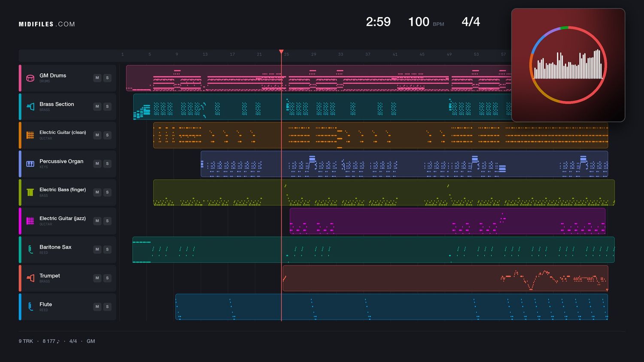Click the Baritone Sax reed icon

tap(30, 250)
